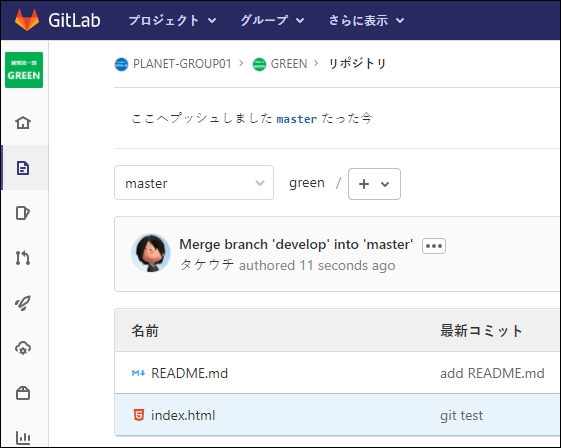Go to PLANET-GROUP01 breadcrumb
This screenshot has width=561, height=448.
click(x=182, y=64)
